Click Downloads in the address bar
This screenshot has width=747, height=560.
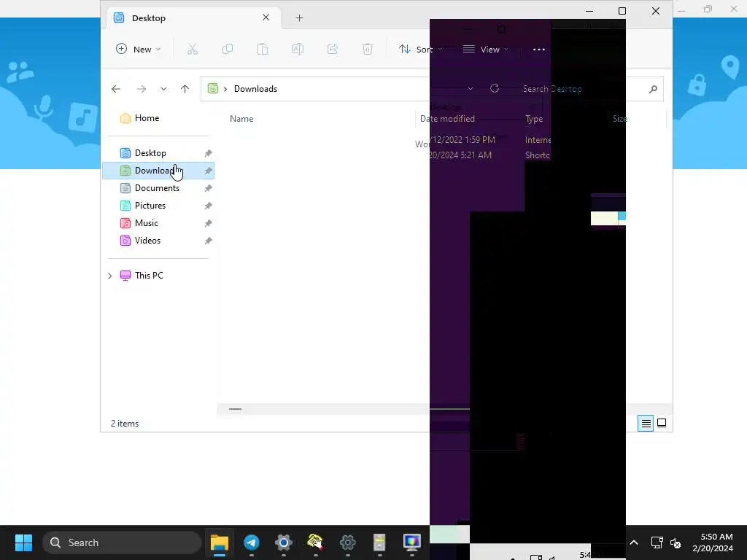tap(255, 89)
